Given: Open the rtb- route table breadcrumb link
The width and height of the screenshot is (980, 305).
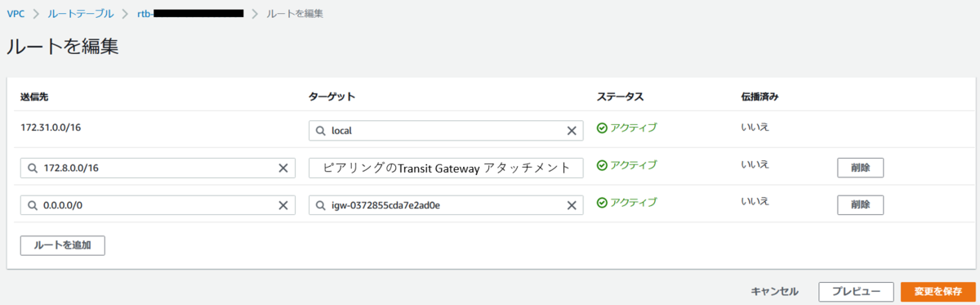Looking at the screenshot, I should pos(189,13).
